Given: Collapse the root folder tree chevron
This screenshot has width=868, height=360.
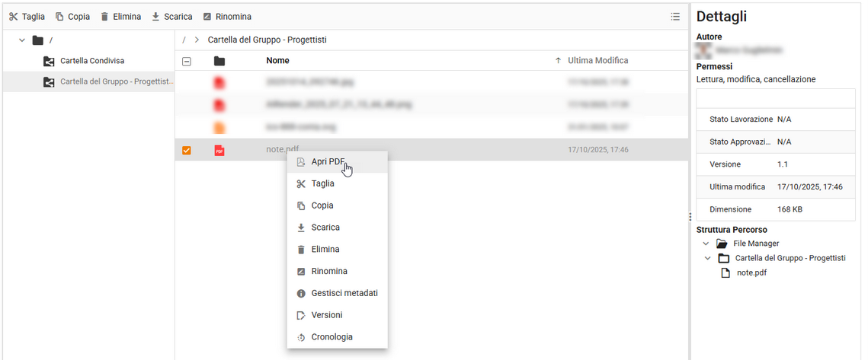Looking at the screenshot, I should click(x=22, y=40).
